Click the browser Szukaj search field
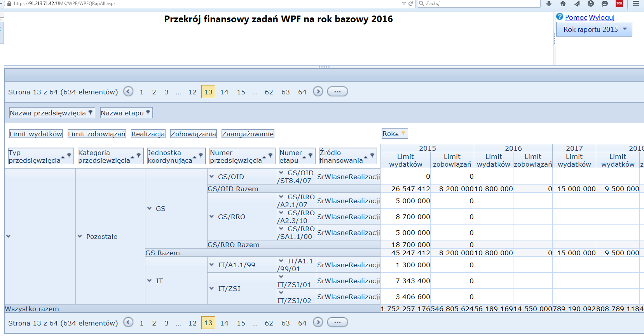644x336 pixels. click(479, 3)
